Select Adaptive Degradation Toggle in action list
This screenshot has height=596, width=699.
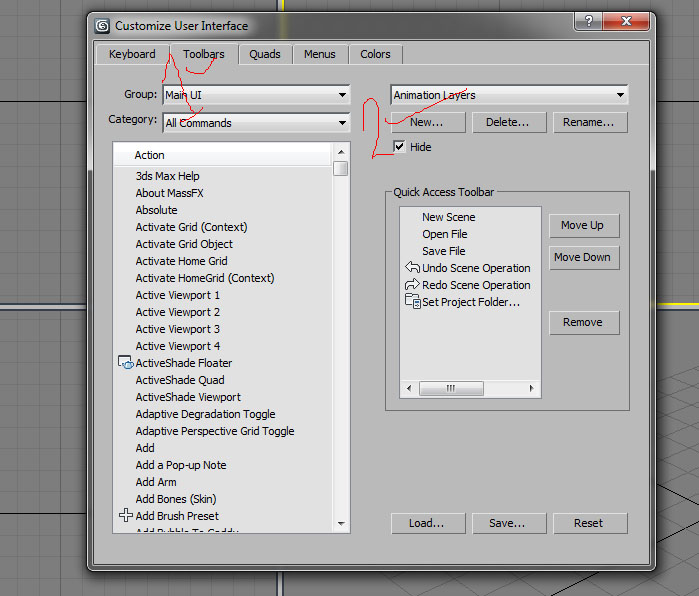click(x=205, y=414)
